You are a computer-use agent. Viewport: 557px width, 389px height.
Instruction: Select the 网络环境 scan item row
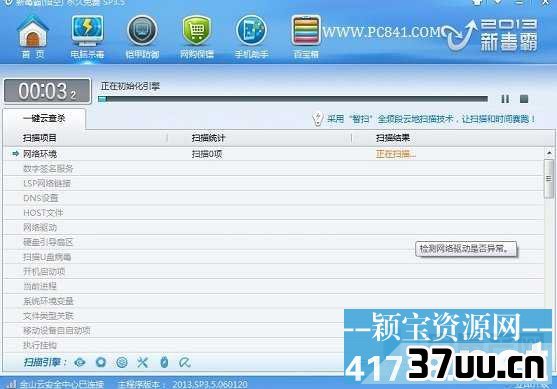[274, 154]
